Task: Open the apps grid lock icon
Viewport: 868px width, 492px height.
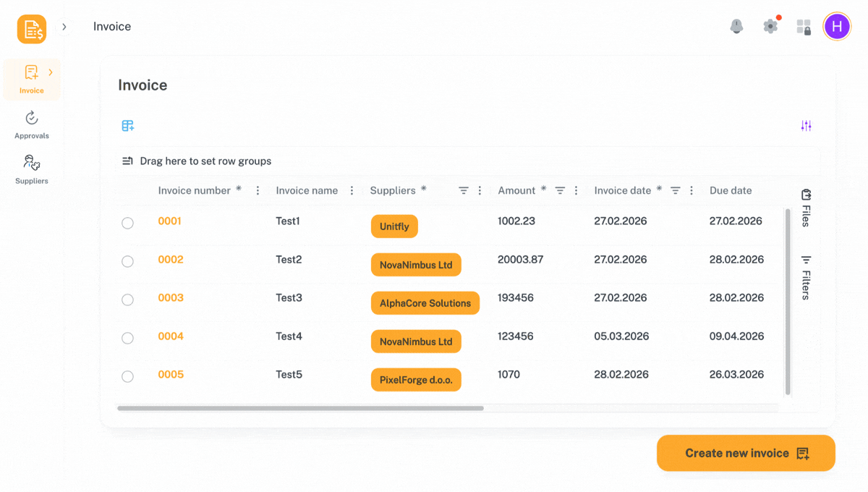Action: (804, 27)
